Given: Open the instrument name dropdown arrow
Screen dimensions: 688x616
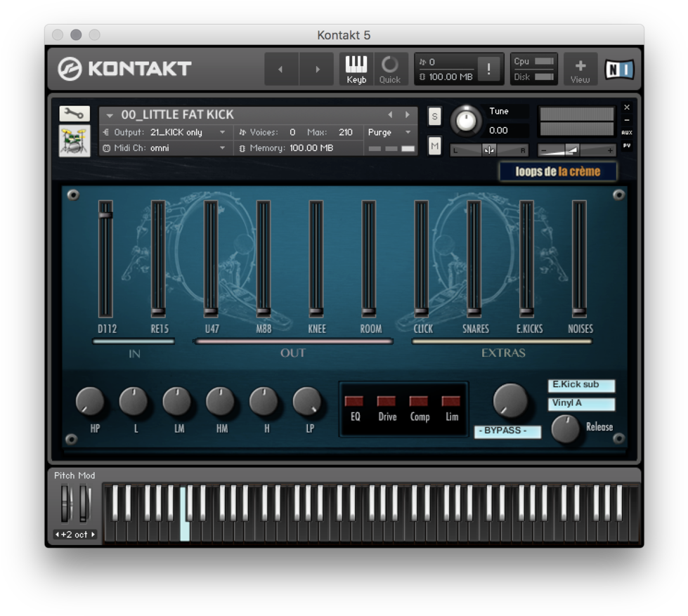Looking at the screenshot, I should (110, 115).
